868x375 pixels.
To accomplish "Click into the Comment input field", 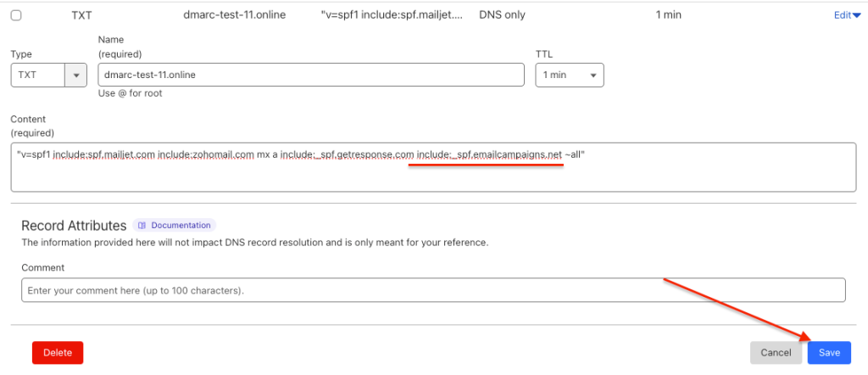I will (434, 290).
